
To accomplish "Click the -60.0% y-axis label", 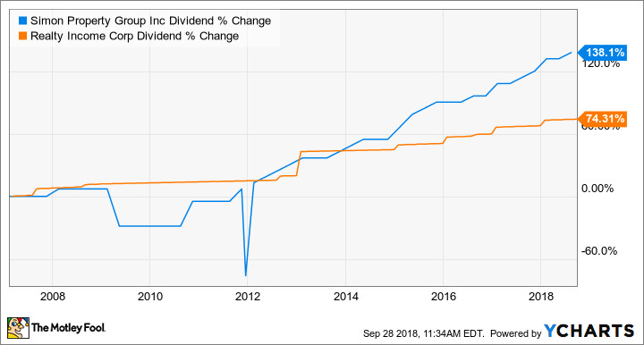I will [x=598, y=251].
